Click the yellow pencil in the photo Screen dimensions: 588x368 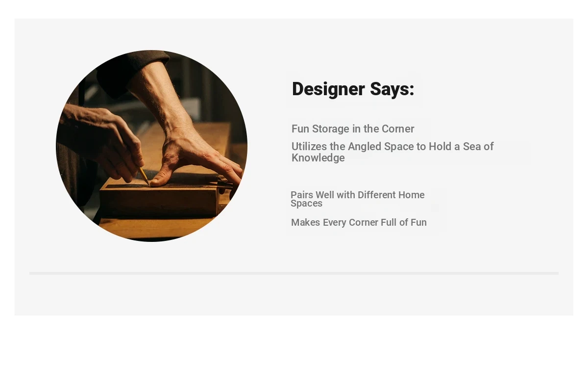(x=144, y=176)
